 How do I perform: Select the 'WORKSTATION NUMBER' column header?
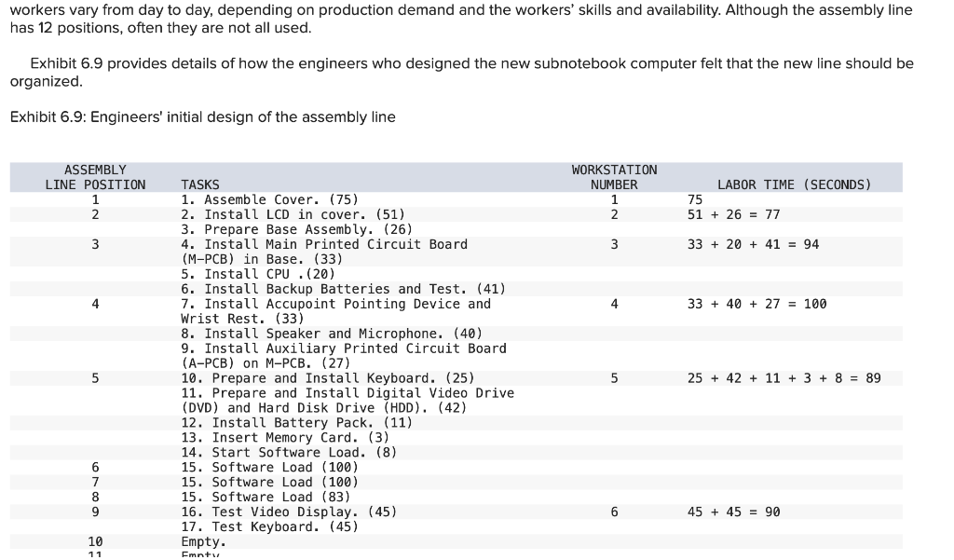(x=614, y=177)
